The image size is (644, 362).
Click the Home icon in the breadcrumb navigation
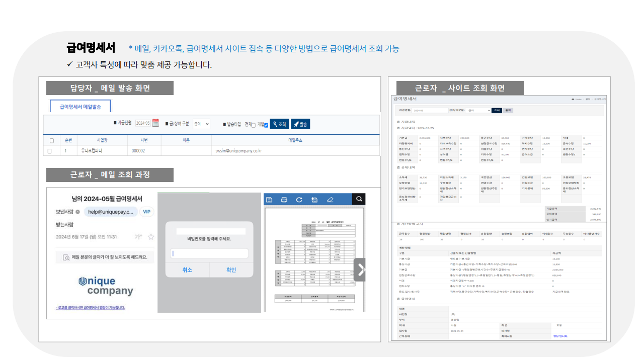pos(573,99)
